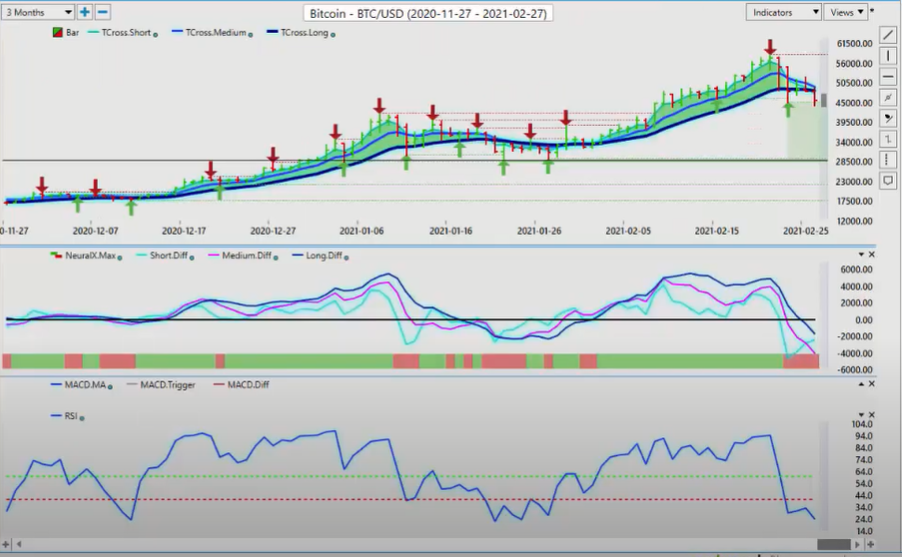Select the dotted vertical line tool
This screenshot has width=902, height=557.
(888, 160)
